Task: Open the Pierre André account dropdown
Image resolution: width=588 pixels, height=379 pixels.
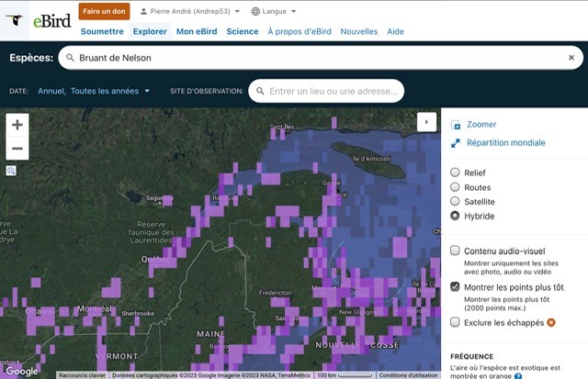Action: (x=190, y=12)
